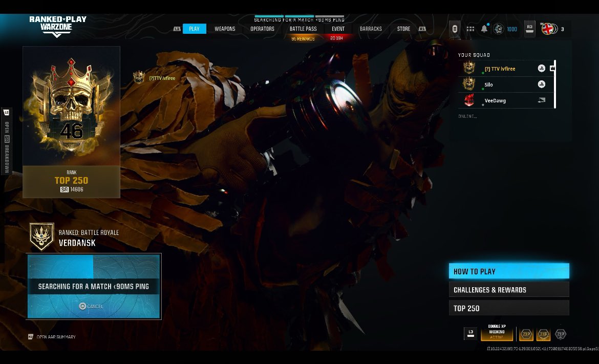The width and height of the screenshot is (599, 364).
Task: Click the Searching for a Match tile
Action: pos(94,287)
